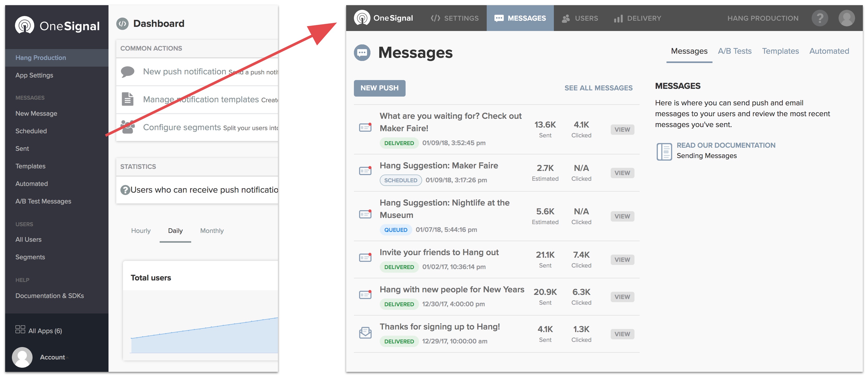Open the help question mark in top bar

(x=820, y=18)
